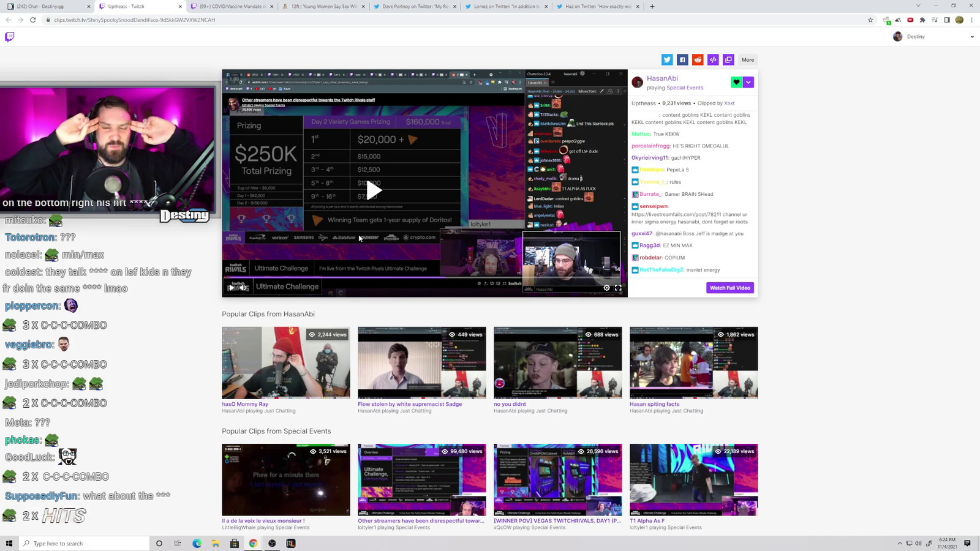Open Chrome tab search dropdown arrow
Screen dimensions: 980x551
918,6
